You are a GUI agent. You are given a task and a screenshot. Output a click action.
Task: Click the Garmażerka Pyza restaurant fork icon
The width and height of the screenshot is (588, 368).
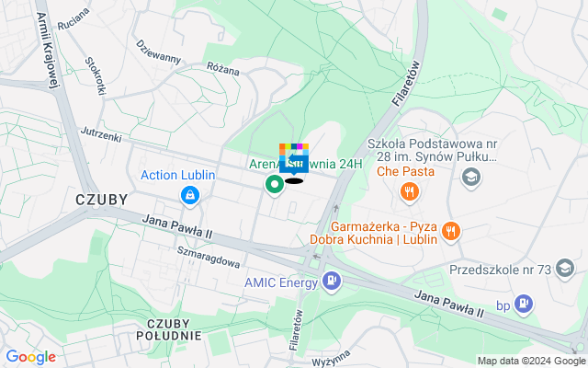pos(451,232)
